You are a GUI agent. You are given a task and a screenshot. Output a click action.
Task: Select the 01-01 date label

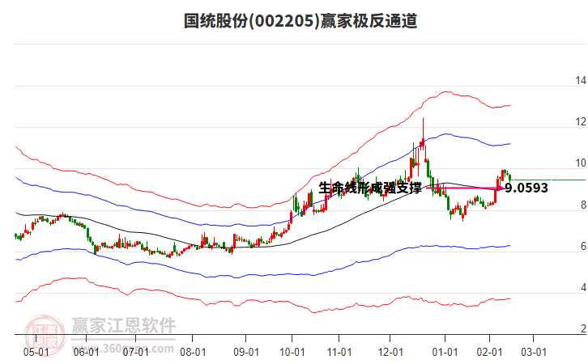coord(445,352)
